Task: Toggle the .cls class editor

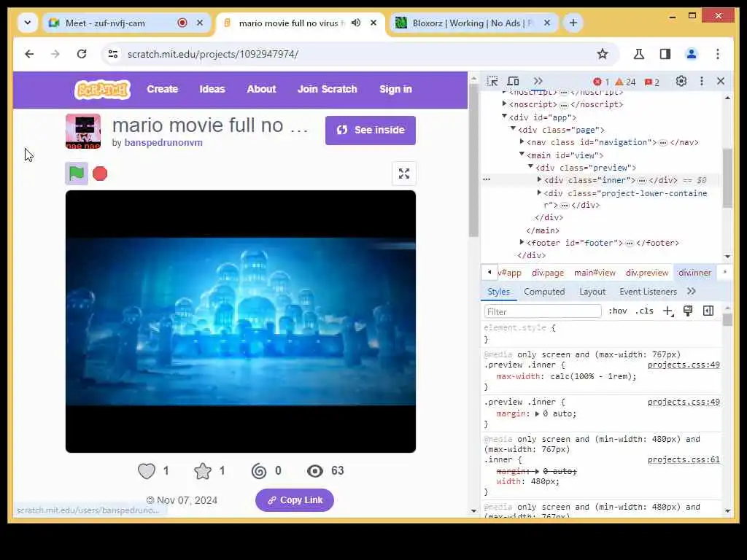Action: [x=644, y=311]
